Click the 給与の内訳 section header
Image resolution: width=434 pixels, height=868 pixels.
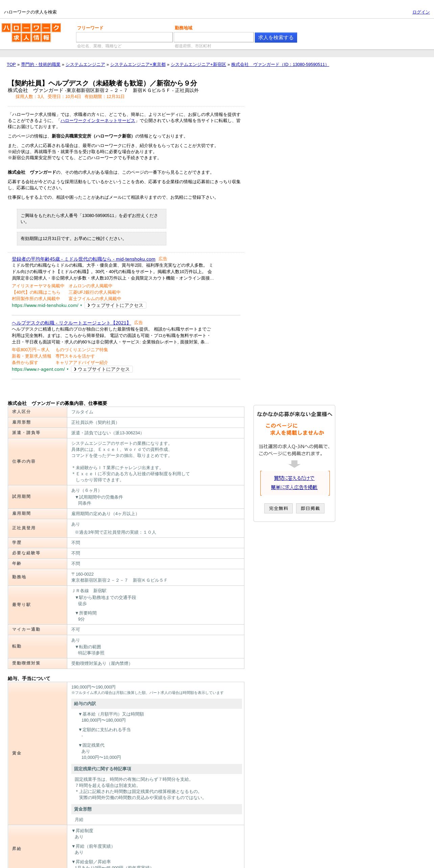pyautogui.click(x=156, y=704)
